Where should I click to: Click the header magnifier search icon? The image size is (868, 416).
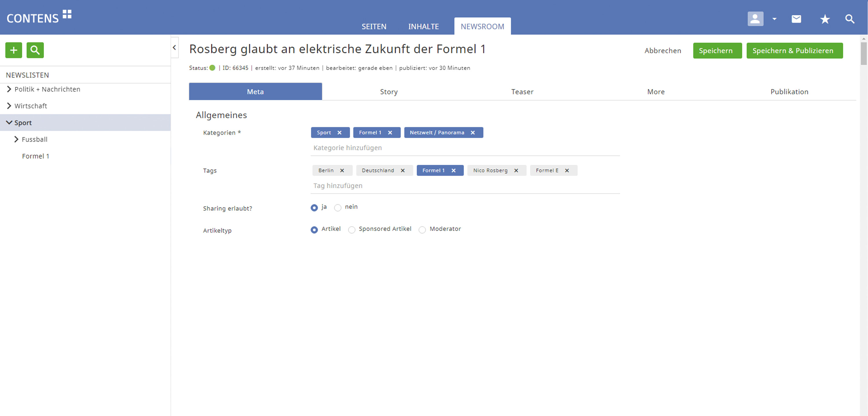point(849,19)
